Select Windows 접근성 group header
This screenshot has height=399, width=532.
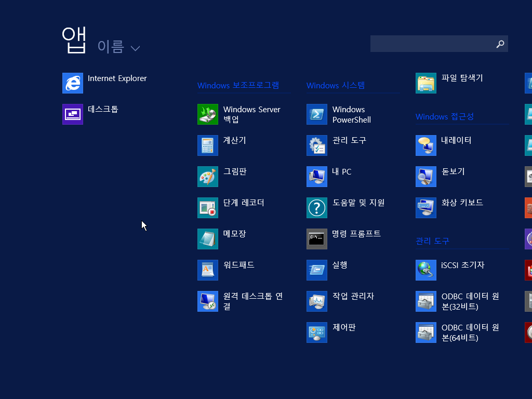445,116
